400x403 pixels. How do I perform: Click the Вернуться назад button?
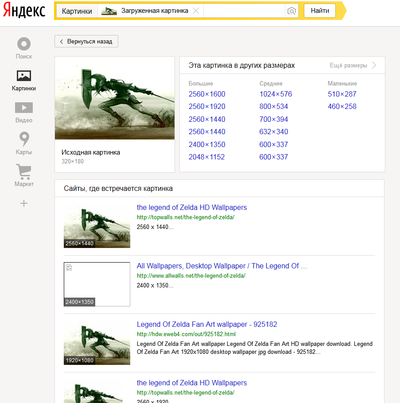pos(86,42)
